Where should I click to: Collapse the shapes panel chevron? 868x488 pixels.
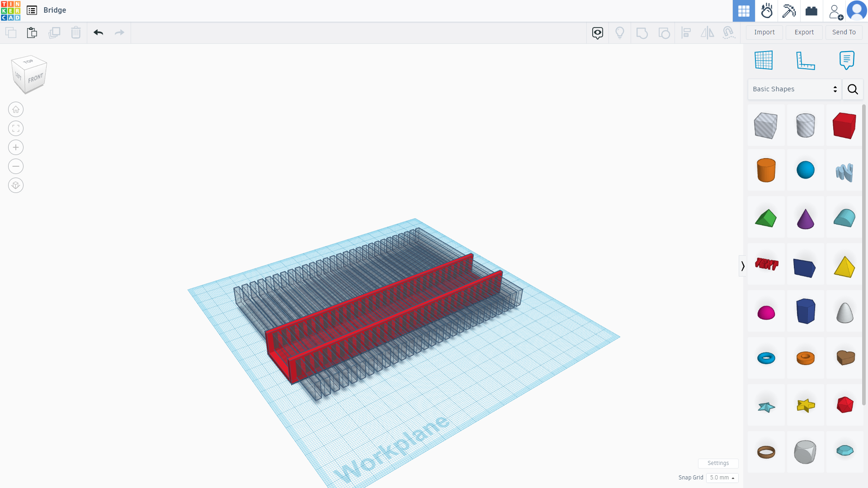click(742, 266)
